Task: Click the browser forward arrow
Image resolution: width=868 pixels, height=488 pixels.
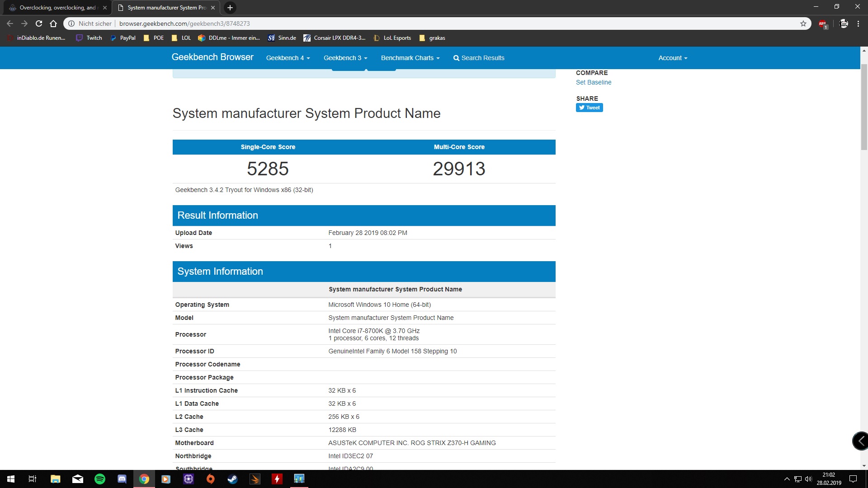Action: (x=24, y=23)
